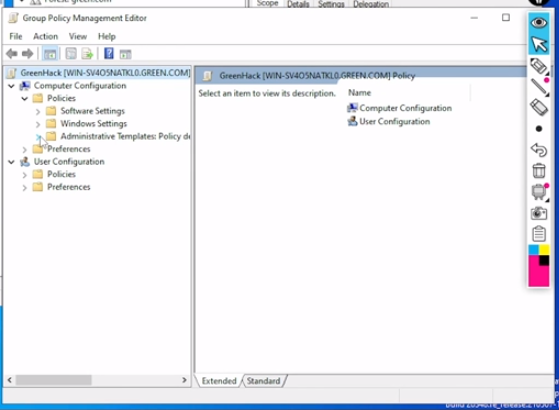Open the Help menu
This screenshot has width=559, height=410.
pos(107,36)
